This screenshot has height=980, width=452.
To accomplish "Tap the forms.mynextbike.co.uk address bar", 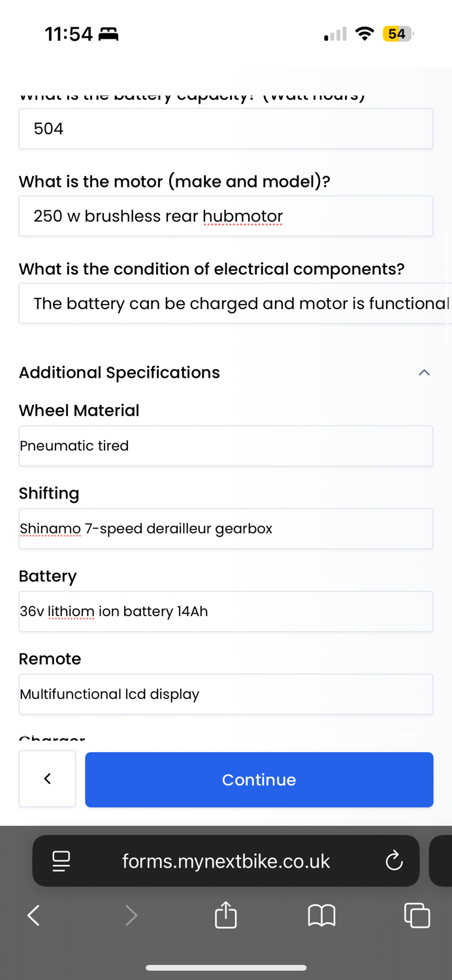I will pyautogui.click(x=226, y=861).
